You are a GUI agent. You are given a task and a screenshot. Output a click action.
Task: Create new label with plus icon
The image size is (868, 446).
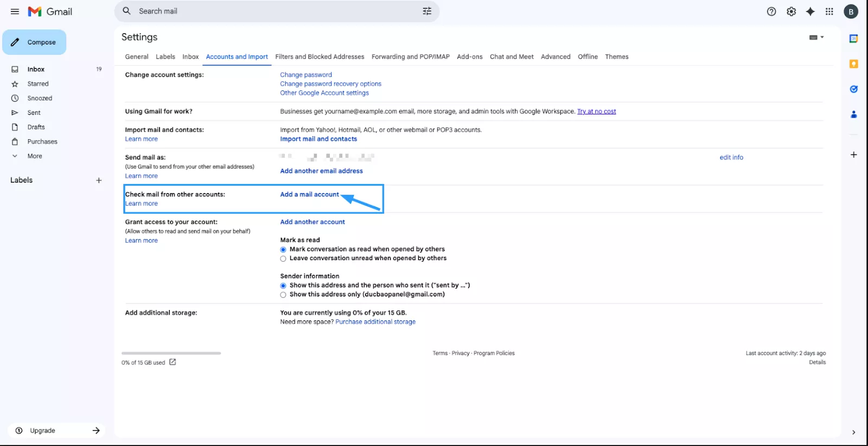coord(99,180)
